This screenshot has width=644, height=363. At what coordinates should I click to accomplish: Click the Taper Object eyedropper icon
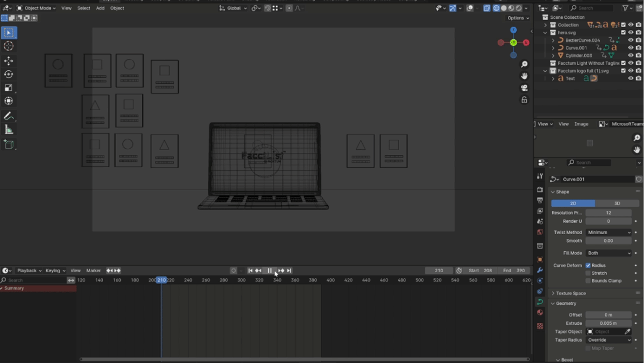(x=628, y=331)
